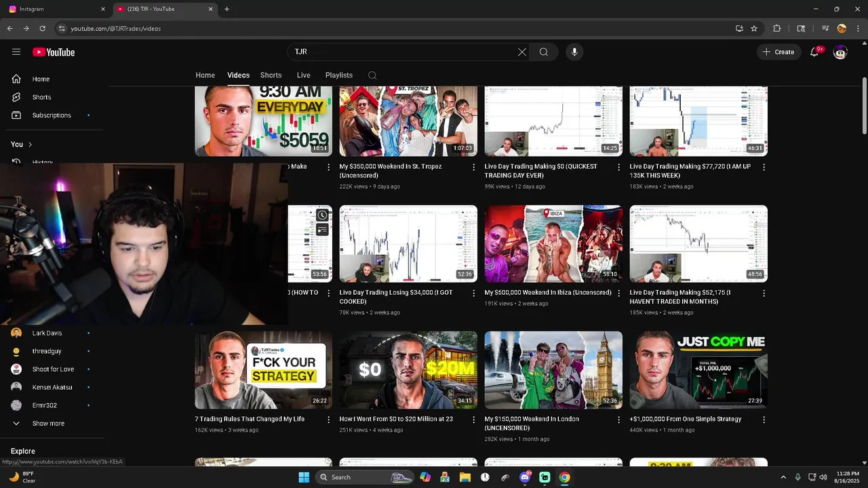The image size is (868, 488).
Task: Open options for Making $52,175 video
Action: click(764, 293)
